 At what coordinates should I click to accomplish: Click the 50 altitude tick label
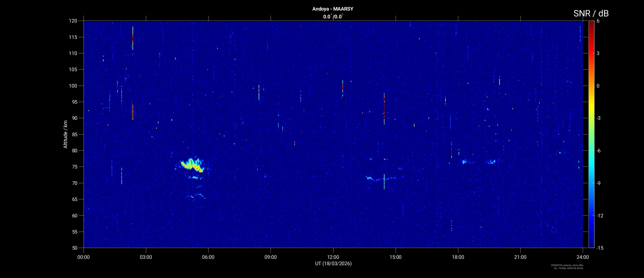click(x=74, y=248)
